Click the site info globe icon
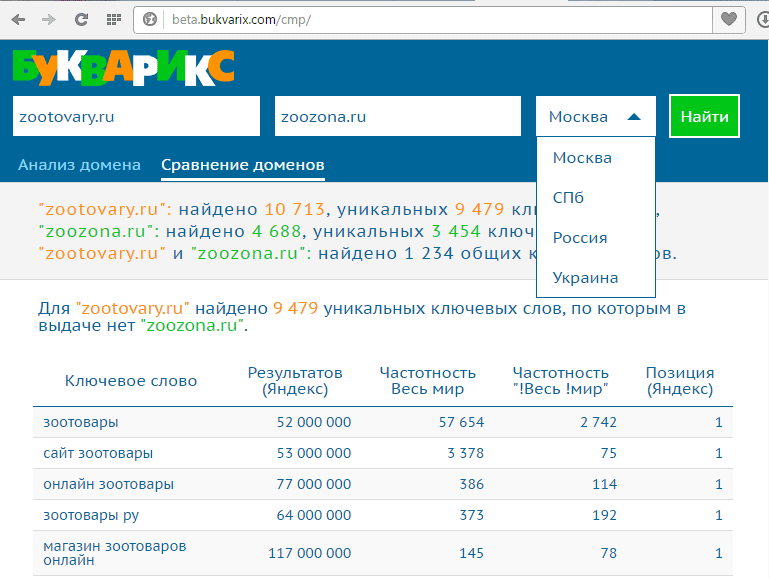 tap(150, 20)
